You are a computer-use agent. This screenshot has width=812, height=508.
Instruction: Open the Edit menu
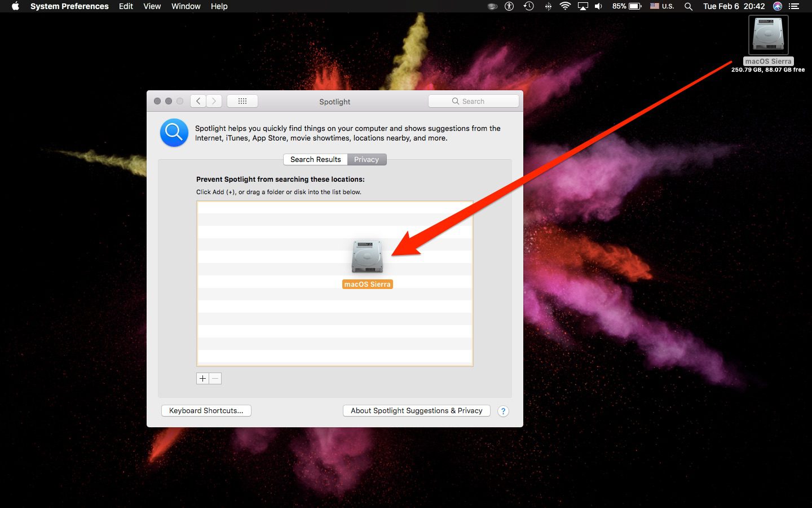point(126,6)
